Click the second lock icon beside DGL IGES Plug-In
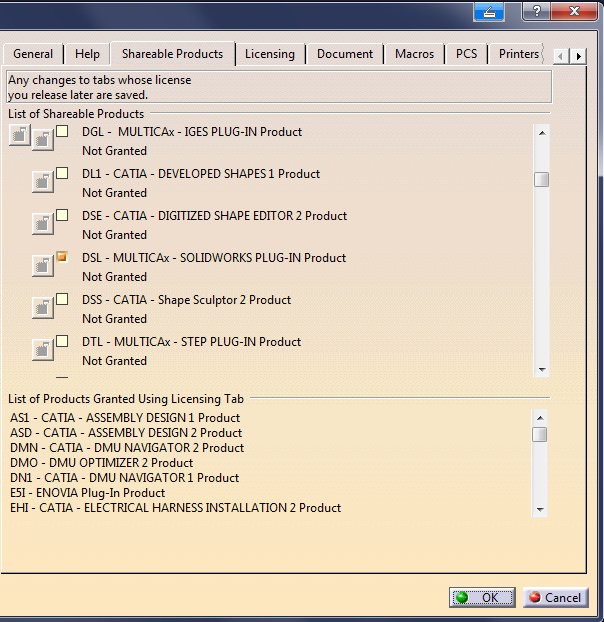The image size is (604, 622). 43,140
